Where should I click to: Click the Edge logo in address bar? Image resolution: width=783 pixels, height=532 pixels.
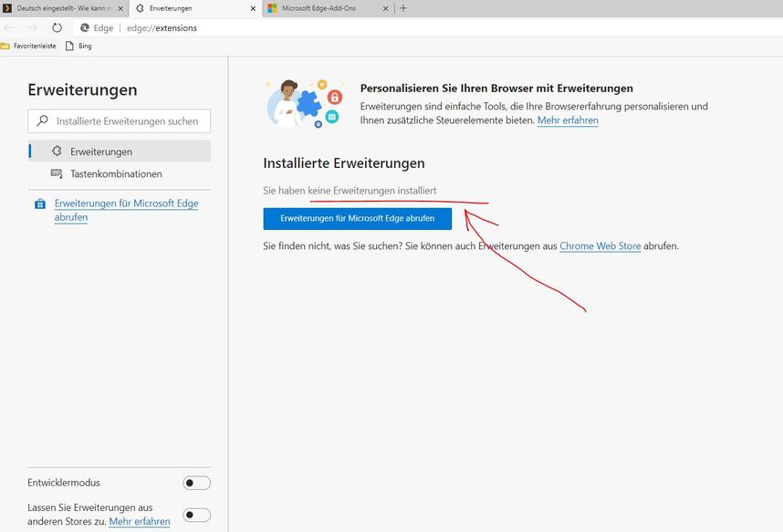pos(85,28)
